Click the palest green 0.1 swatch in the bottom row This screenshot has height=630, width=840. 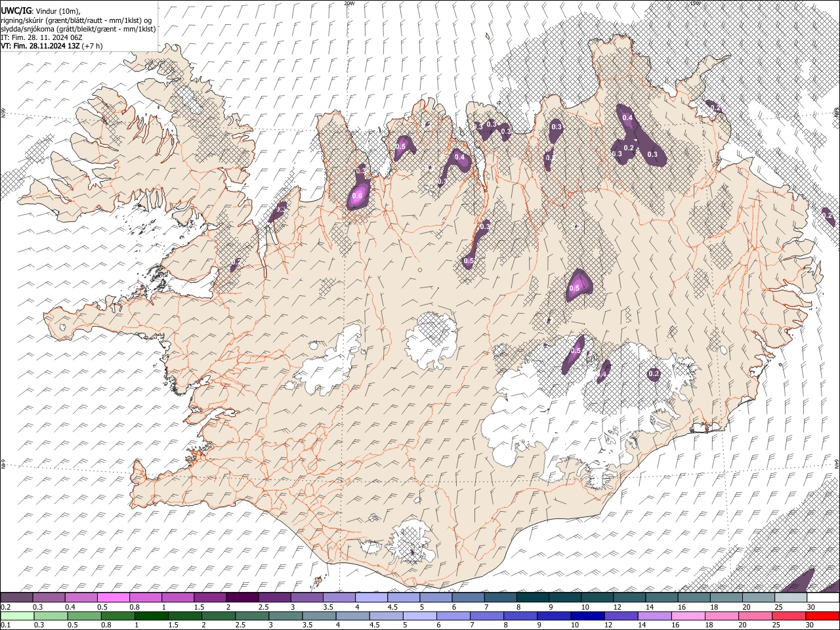(x=18, y=616)
